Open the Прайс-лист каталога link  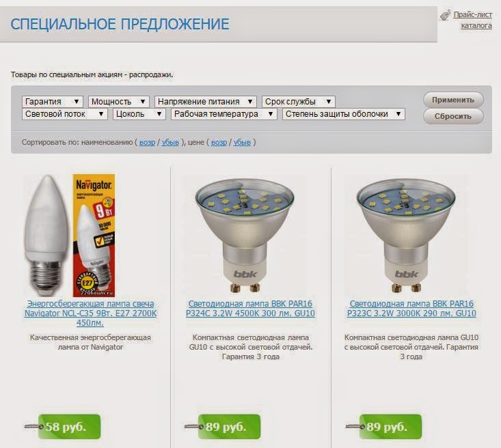click(472, 20)
